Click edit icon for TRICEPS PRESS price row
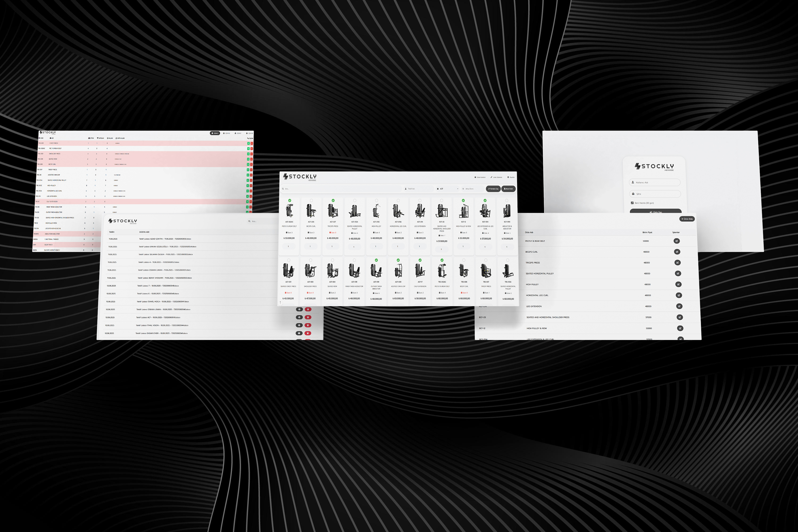This screenshot has height=532, width=798. (x=678, y=263)
